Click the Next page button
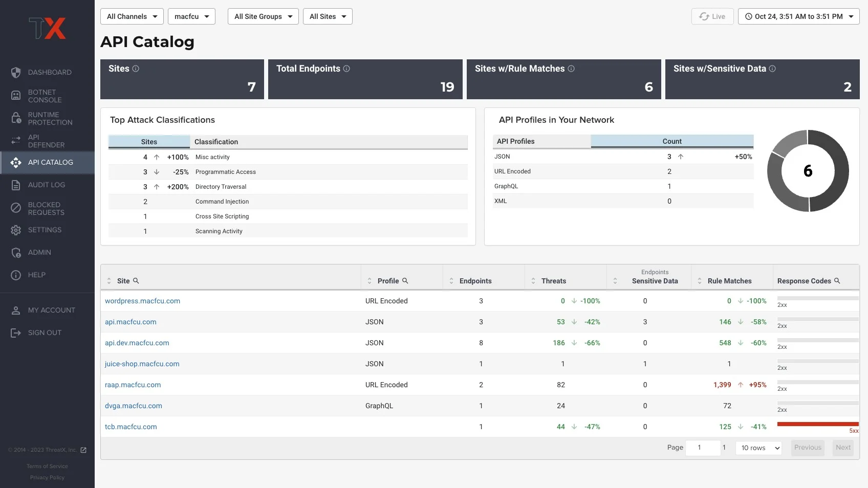 pyautogui.click(x=843, y=448)
